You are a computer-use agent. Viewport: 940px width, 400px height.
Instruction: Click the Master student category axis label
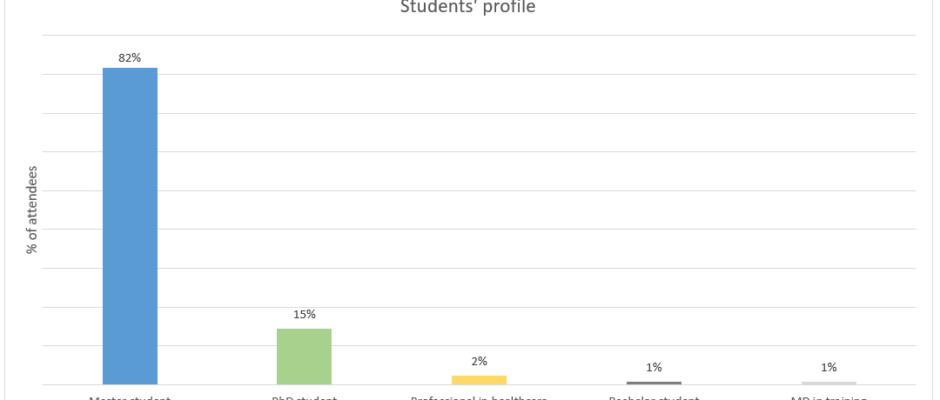[129, 397]
